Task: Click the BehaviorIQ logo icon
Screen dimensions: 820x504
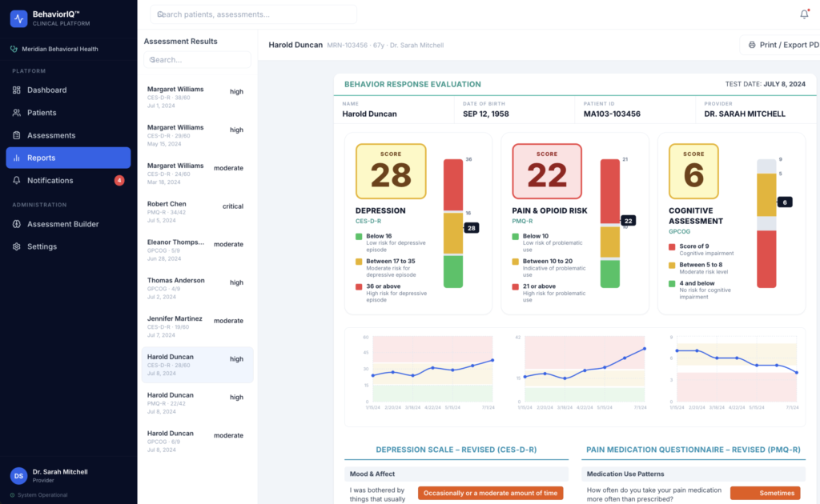Action: (x=19, y=19)
